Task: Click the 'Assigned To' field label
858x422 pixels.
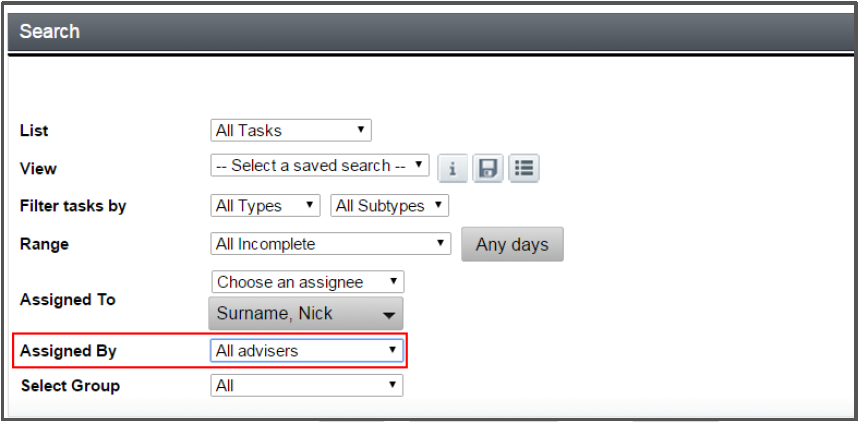Action: tap(68, 299)
